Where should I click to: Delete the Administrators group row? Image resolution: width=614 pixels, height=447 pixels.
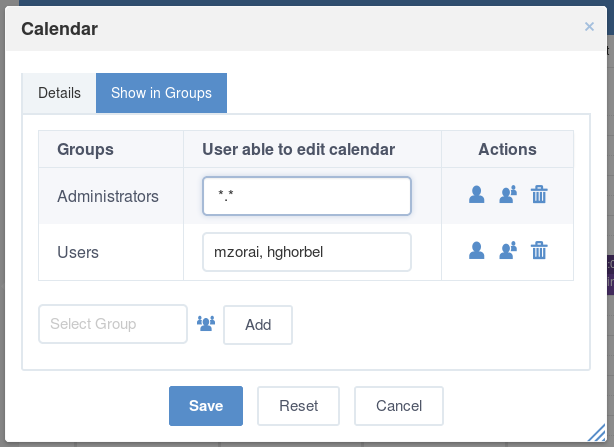coord(539,195)
